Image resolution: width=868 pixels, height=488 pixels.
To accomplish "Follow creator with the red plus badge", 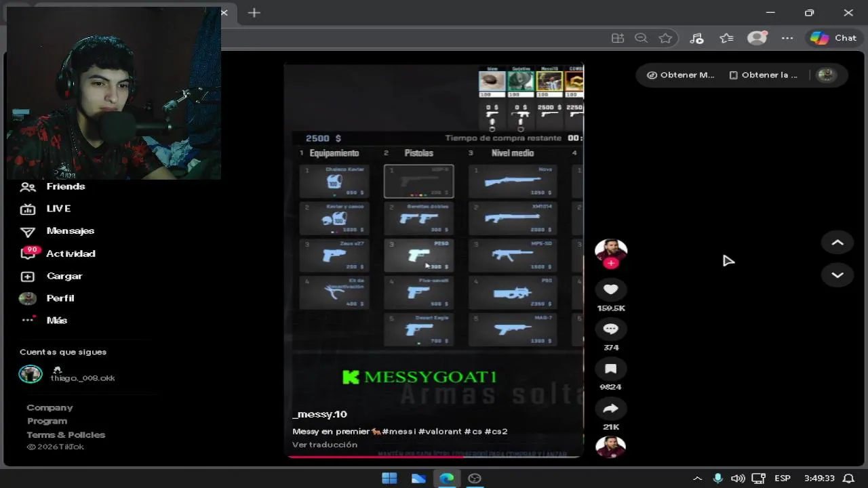I will pyautogui.click(x=611, y=263).
